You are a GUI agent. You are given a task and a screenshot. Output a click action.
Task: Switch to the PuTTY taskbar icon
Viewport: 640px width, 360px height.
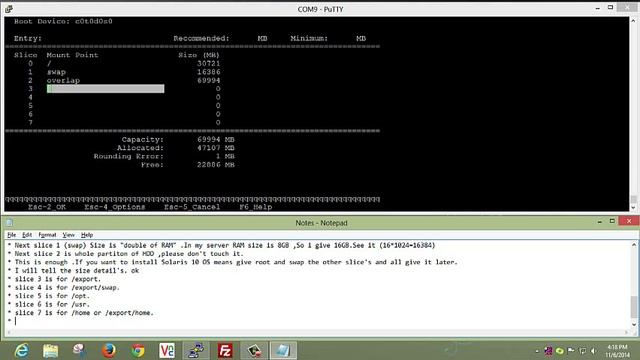196,351
